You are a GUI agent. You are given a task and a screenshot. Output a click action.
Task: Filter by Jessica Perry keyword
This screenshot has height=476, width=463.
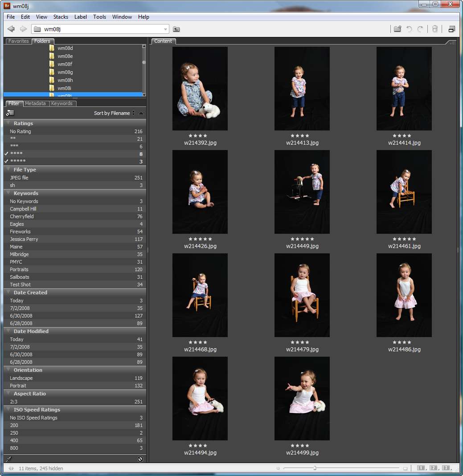[x=75, y=239]
